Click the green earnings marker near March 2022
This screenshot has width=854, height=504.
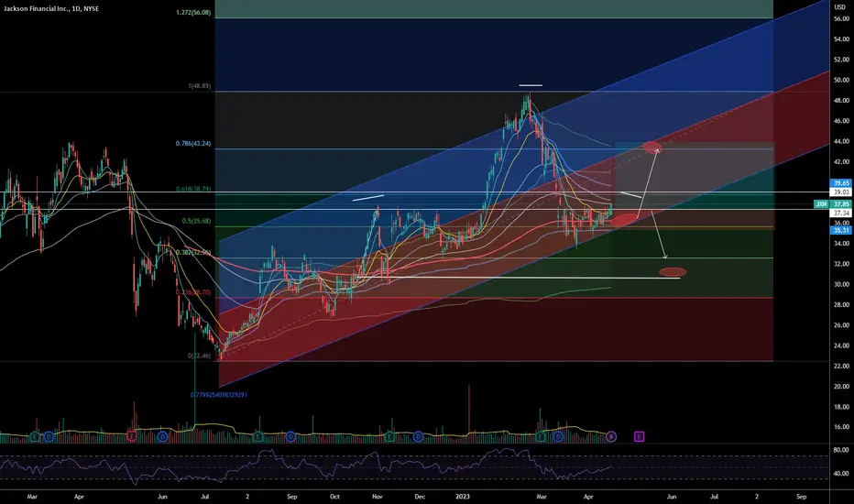pyautogui.click(x=35, y=436)
